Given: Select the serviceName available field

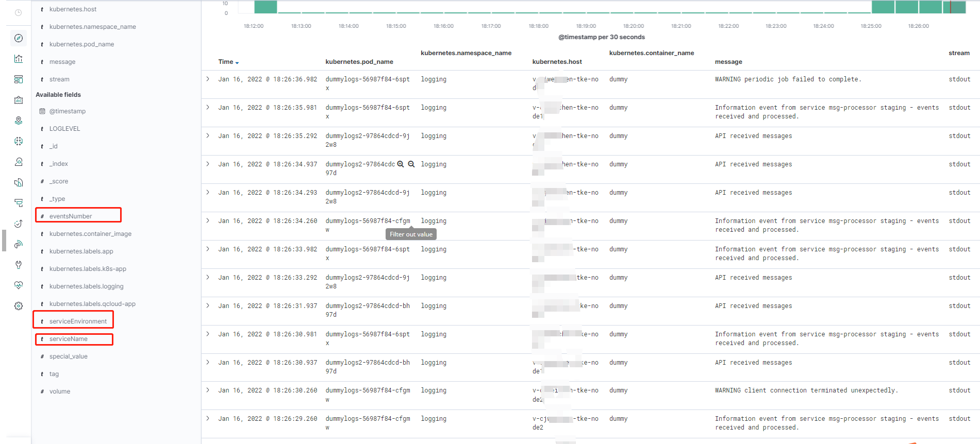Looking at the screenshot, I should point(69,339).
